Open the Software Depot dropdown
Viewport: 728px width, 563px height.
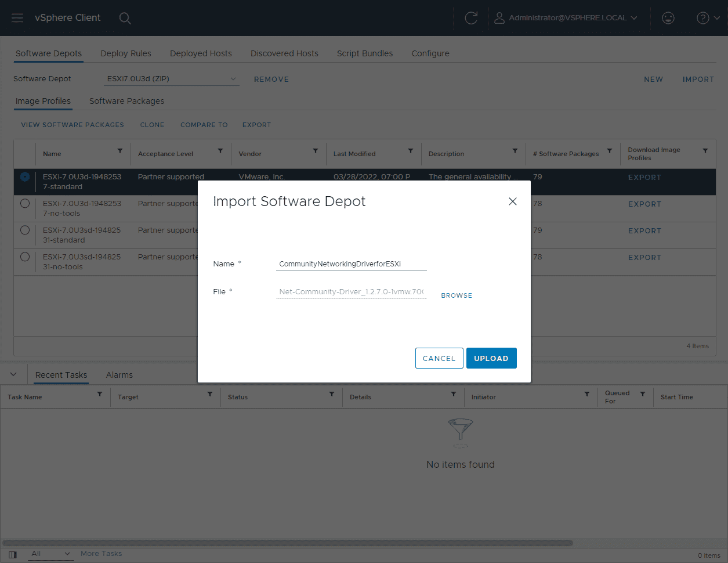(172, 79)
